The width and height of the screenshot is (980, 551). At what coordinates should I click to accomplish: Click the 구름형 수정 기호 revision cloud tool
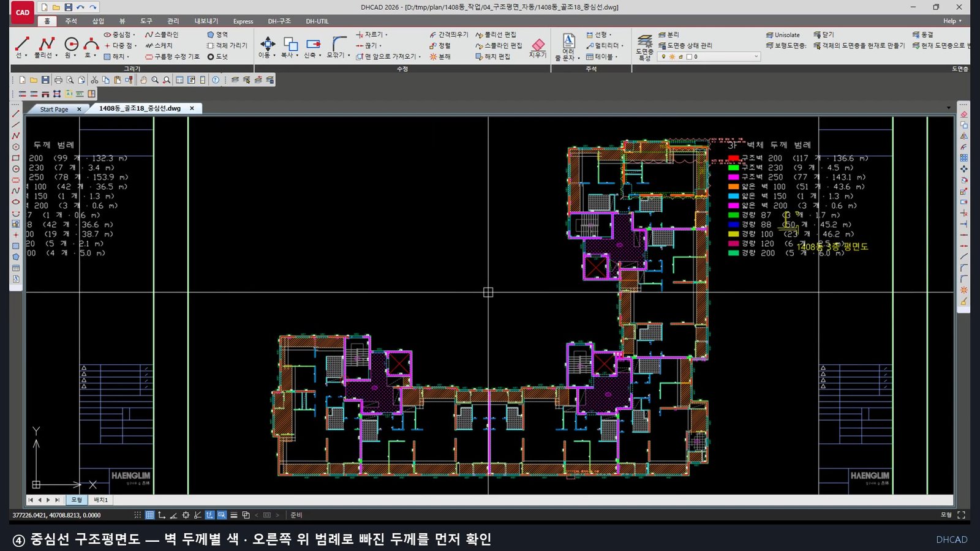tap(172, 56)
